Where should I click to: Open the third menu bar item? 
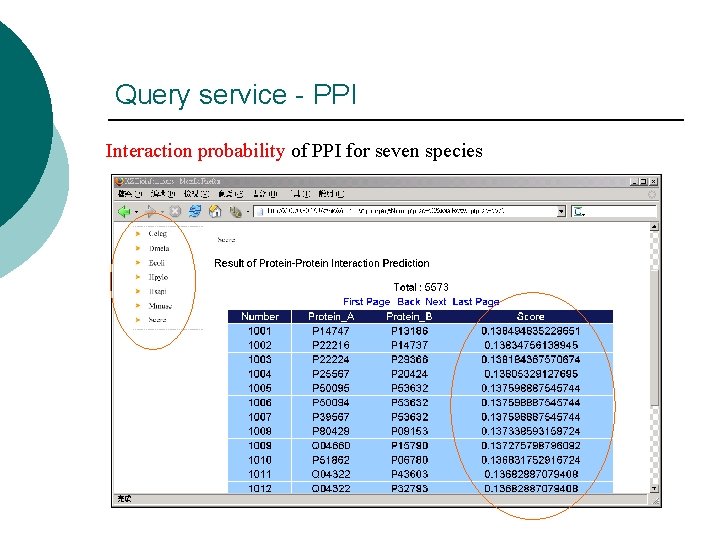coord(196,194)
